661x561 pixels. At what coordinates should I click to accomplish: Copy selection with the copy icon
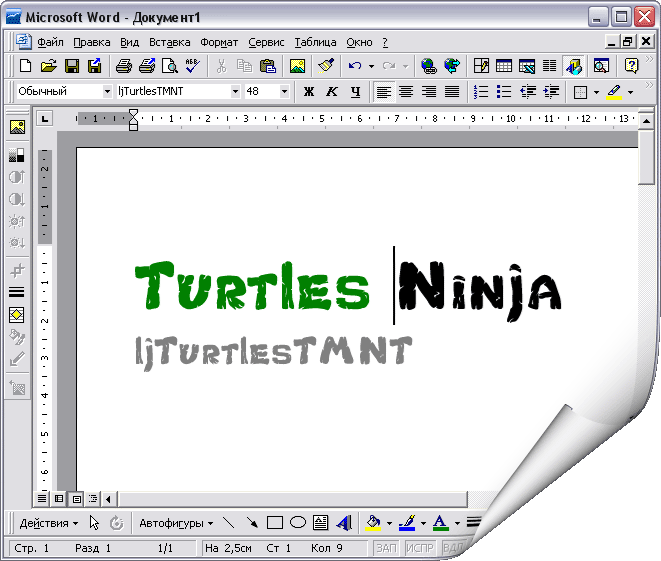(244, 66)
